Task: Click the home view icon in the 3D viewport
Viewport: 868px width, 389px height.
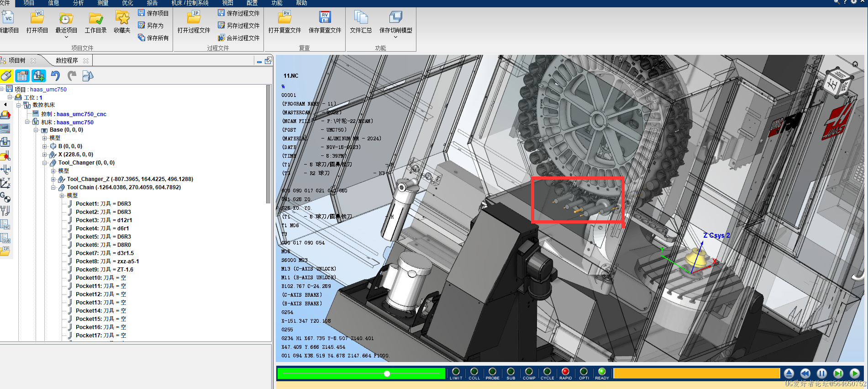Action: point(855,64)
